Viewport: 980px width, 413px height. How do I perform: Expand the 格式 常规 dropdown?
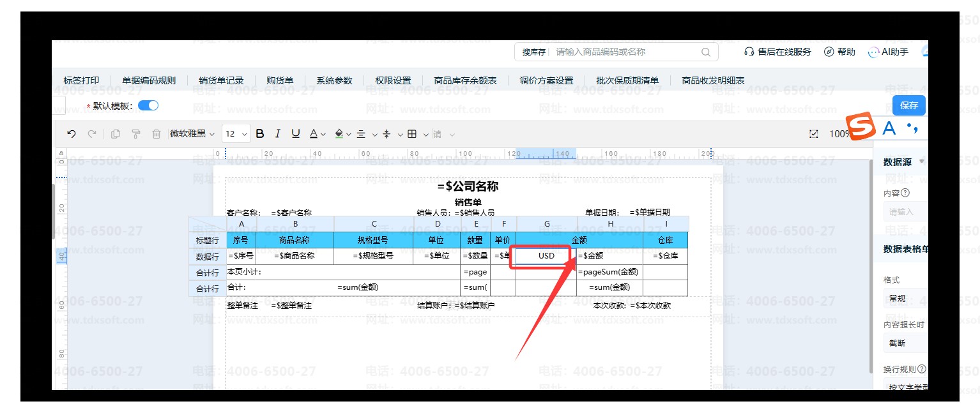(906, 298)
